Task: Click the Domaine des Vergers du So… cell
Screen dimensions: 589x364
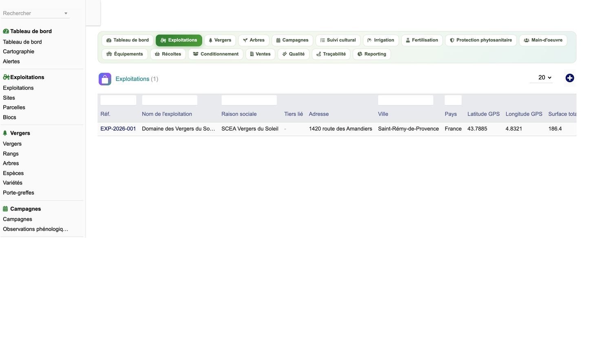Action: tap(179, 129)
